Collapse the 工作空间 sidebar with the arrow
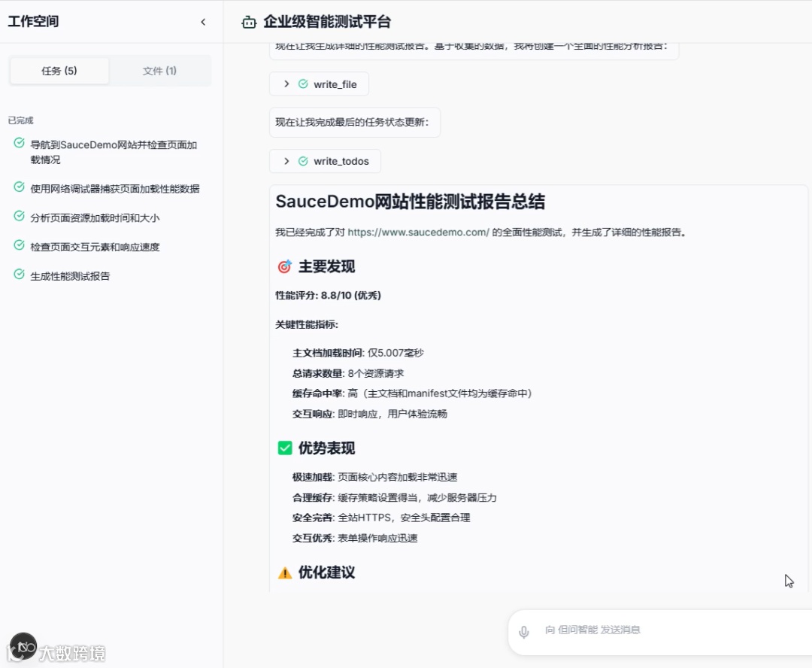This screenshot has width=812, height=668. [x=203, y=22]
